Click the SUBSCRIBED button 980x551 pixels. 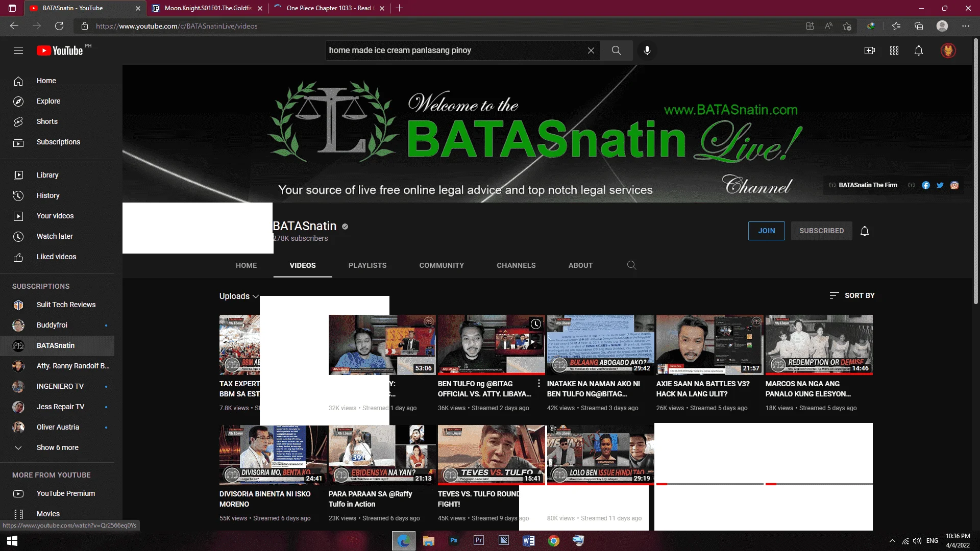point(821,231)
